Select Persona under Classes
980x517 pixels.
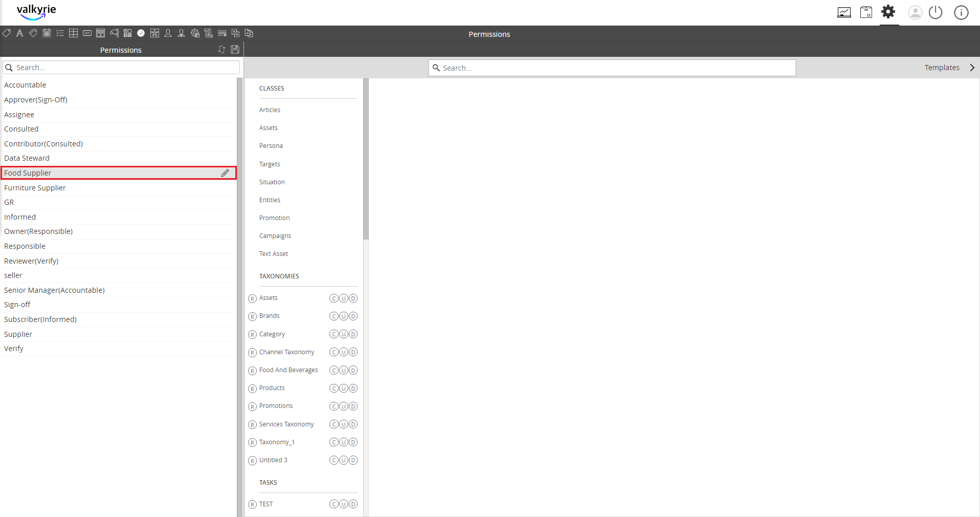click(x=271, y=146)
